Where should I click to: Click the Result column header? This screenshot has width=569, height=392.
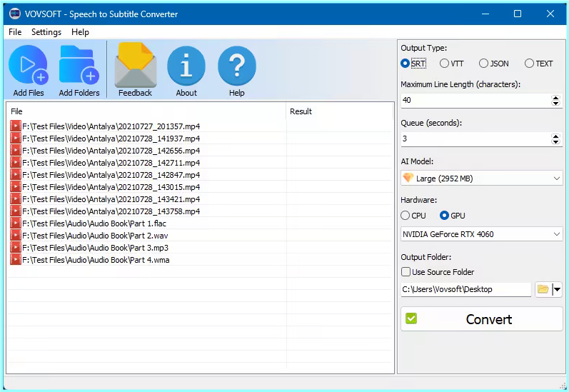click(339, 111)
